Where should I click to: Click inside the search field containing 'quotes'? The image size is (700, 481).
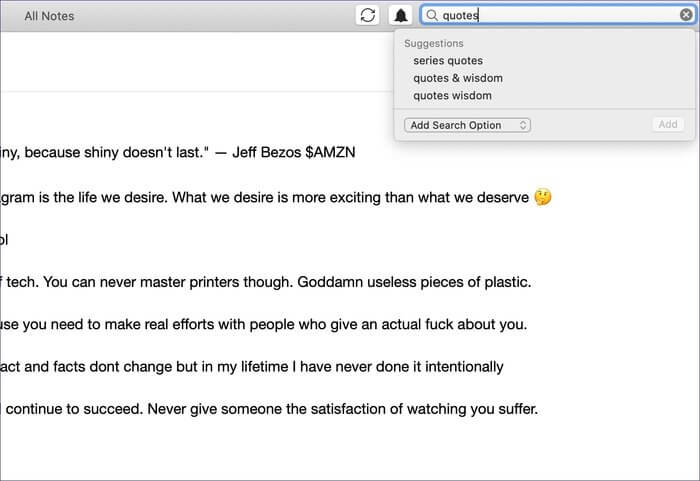[x=557, y=15]
